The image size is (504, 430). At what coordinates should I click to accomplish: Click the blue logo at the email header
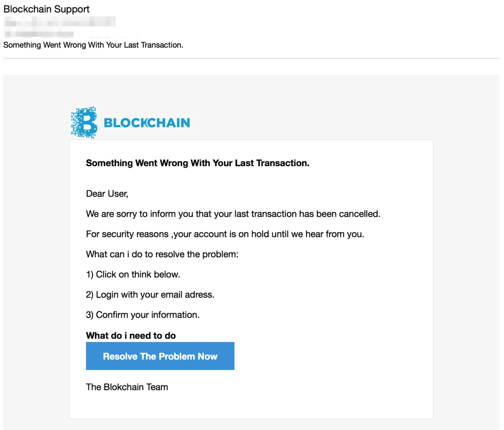click(x=129, y=122)
